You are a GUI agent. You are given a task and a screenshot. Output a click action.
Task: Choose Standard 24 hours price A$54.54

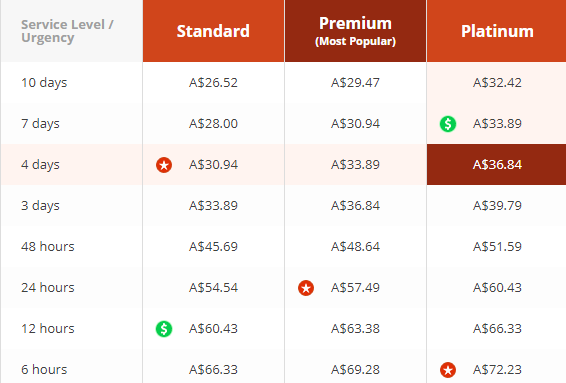pyautogui.click(x=213, y=288)
